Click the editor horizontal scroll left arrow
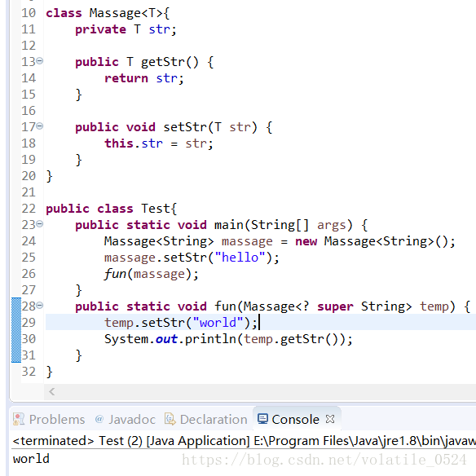Screen dimensions: 476x476 click(x=52, y=391)
